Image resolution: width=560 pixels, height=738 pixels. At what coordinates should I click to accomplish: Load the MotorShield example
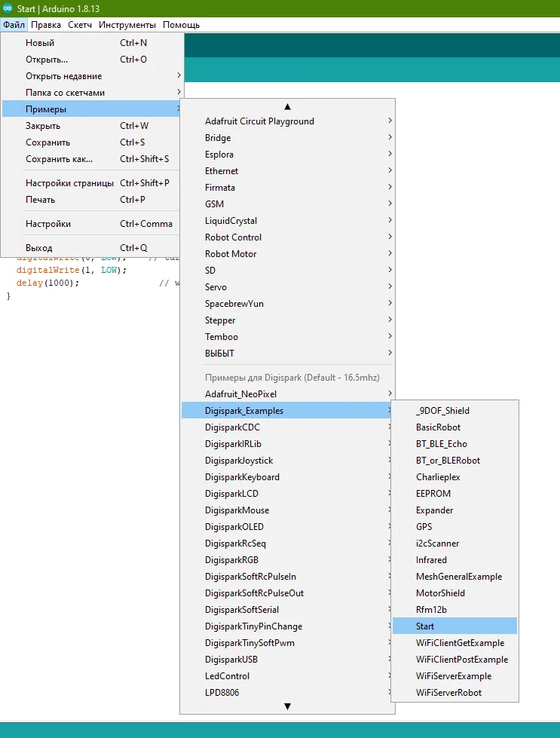455,593
